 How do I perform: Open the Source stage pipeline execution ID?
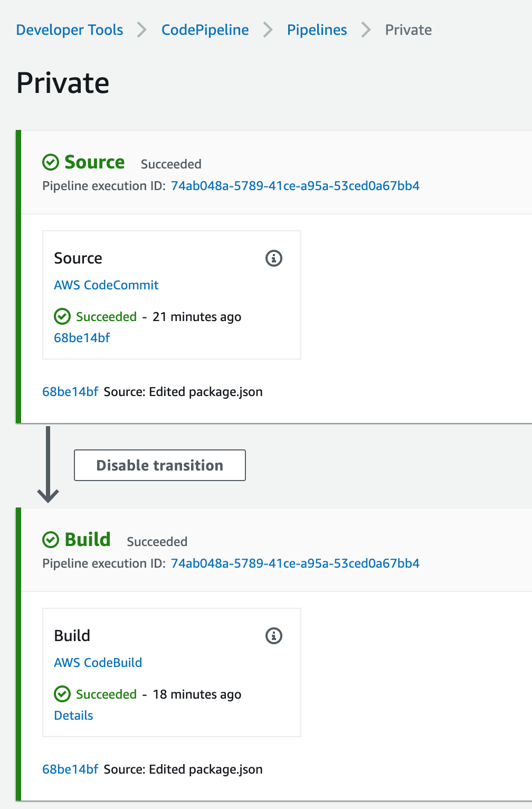pos(294,186)
